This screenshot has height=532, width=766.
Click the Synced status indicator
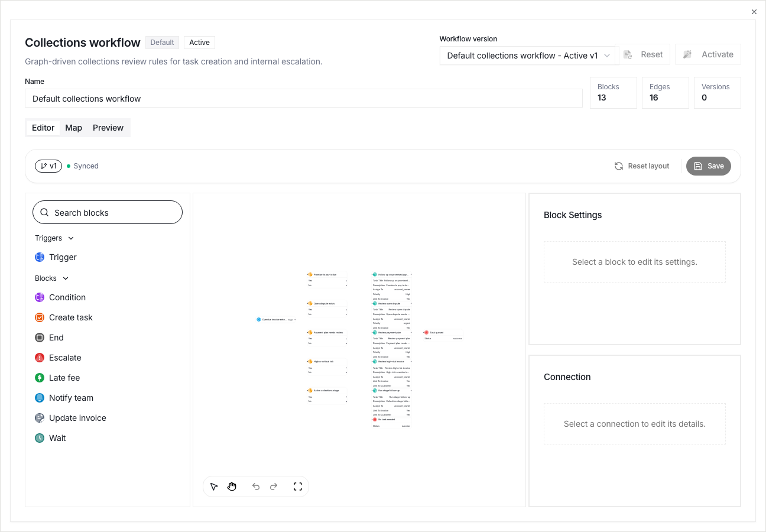tap(83, 166)
